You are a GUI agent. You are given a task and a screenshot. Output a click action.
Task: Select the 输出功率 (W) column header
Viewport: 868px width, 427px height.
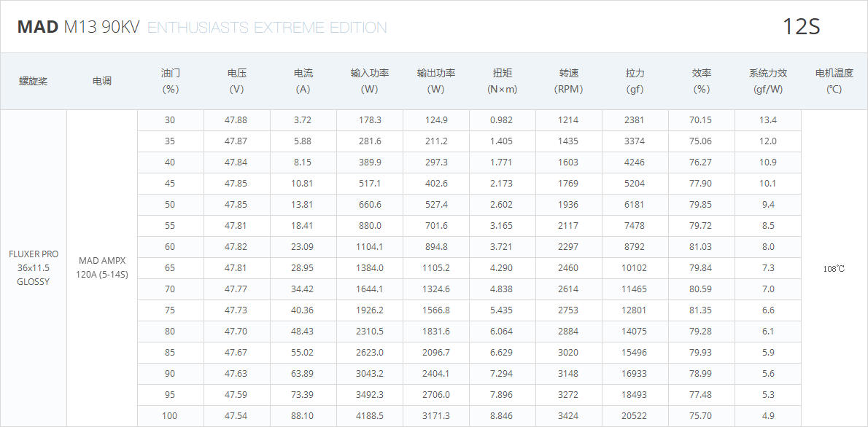436,81
